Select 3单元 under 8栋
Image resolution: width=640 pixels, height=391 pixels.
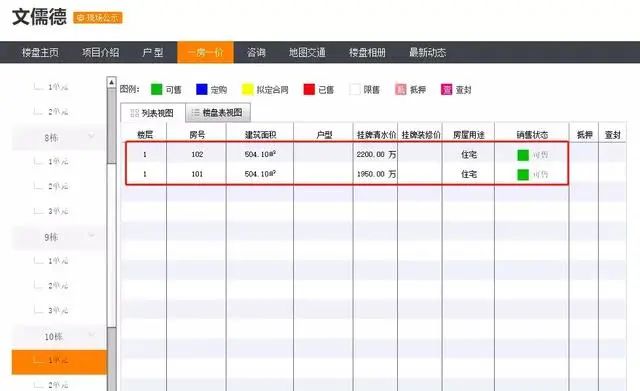(58, 211)
